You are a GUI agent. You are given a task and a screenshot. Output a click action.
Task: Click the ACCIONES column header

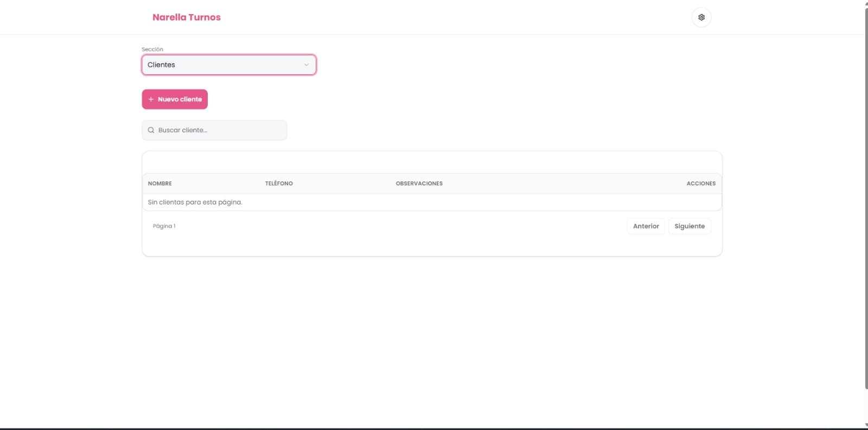click(x=701, y=183)
